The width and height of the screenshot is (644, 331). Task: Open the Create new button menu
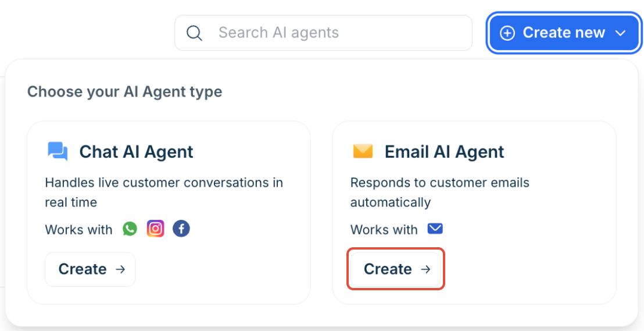(563, 33)
